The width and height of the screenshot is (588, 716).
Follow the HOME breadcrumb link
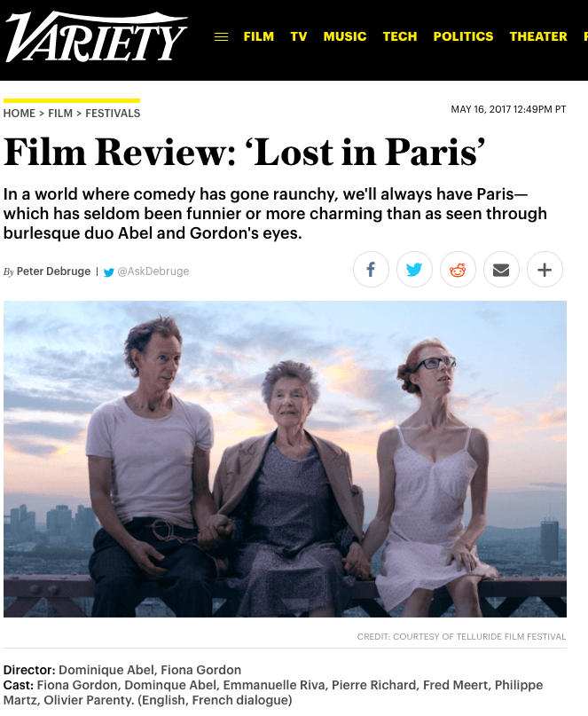coord(20,114)
